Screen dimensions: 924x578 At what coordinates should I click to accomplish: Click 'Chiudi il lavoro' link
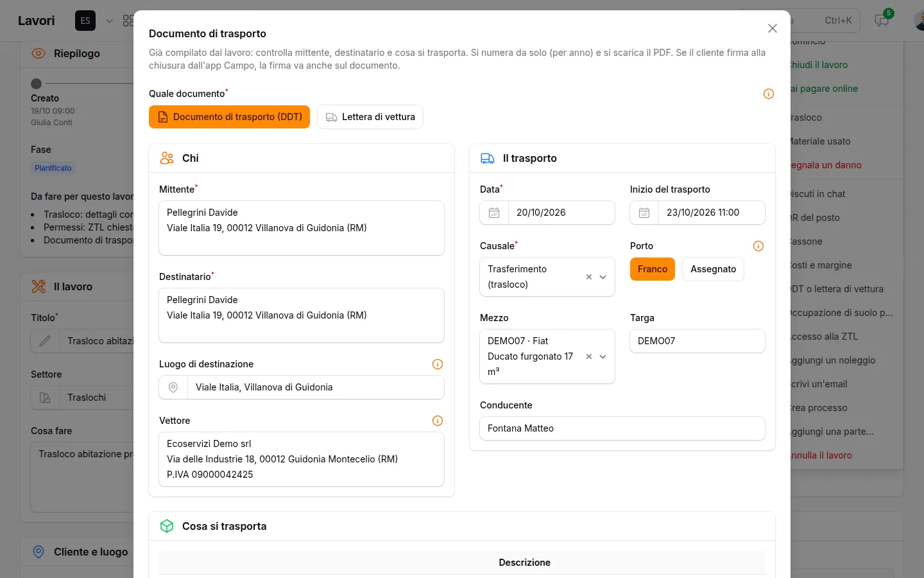[819, 65]
